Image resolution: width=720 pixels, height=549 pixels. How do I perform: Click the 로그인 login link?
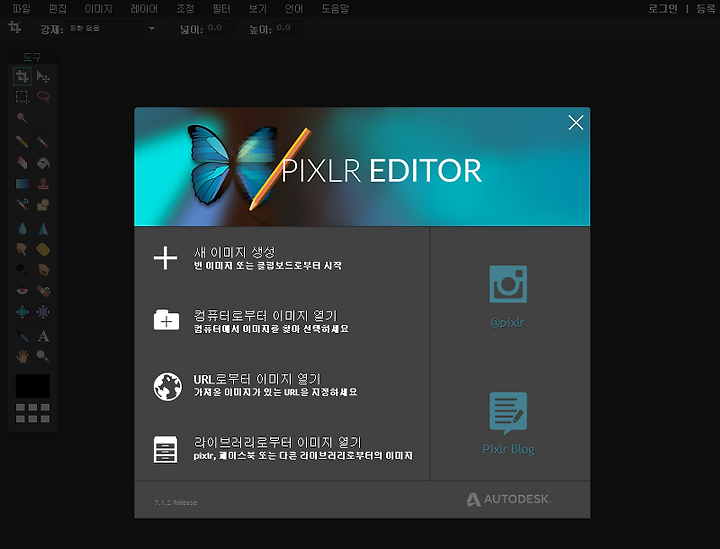[663, 9]
